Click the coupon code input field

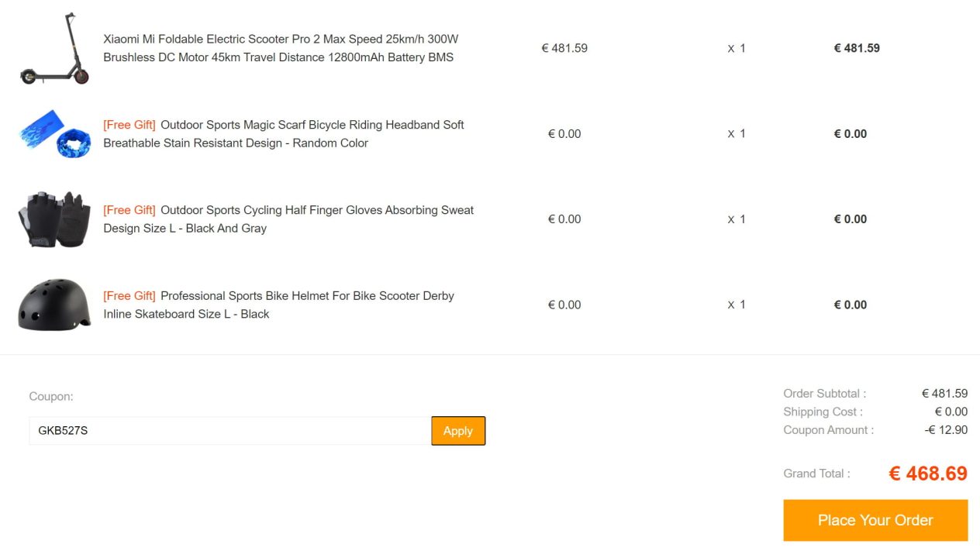(x=229, y=431)
